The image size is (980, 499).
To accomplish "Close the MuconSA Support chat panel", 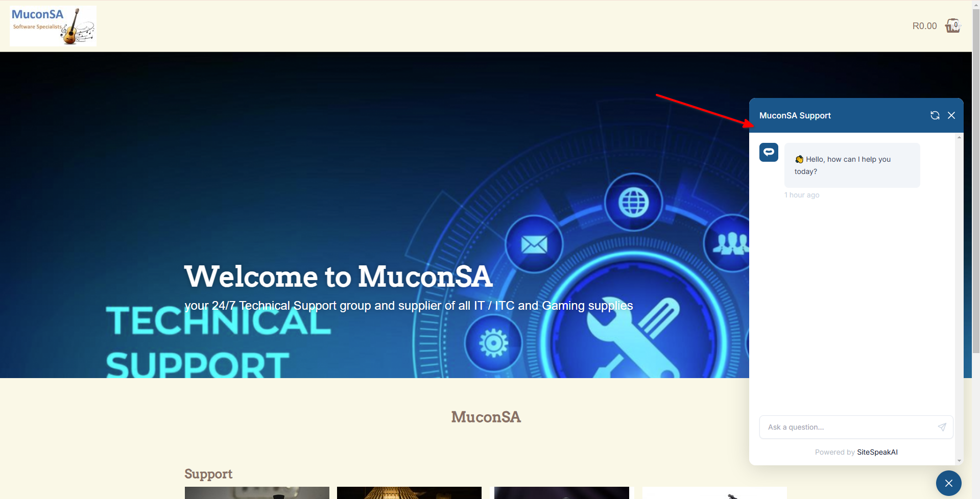I will point(951,115).
